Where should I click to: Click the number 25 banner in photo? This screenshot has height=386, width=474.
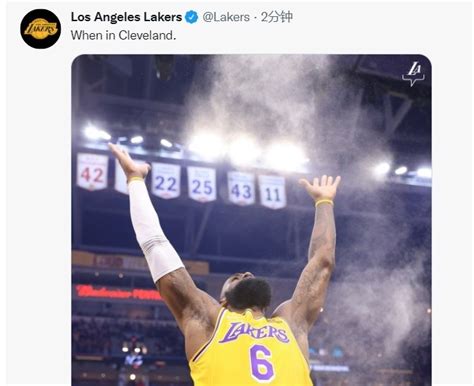(202, 184)
